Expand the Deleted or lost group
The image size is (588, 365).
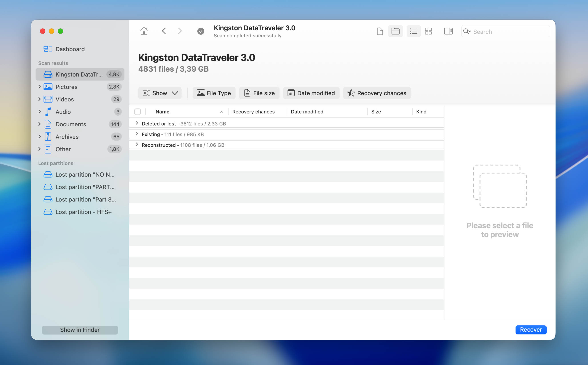pos(137,123)
